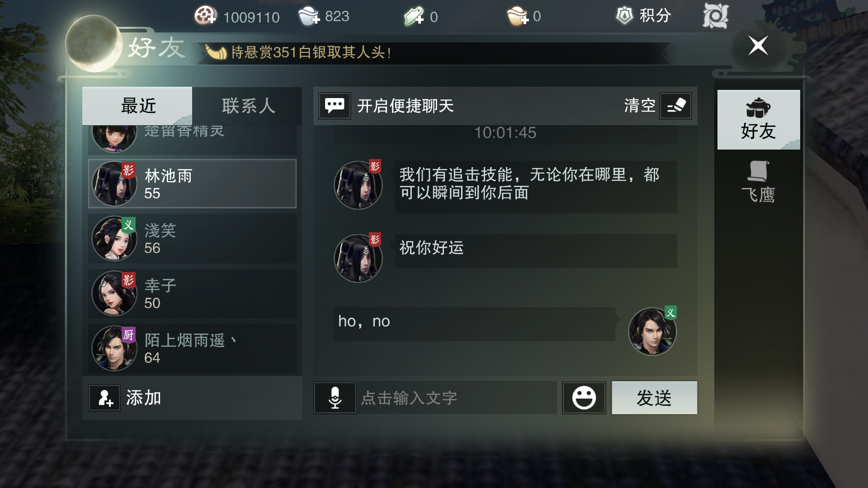Open chat with 陌上烟雨遥
Screen dimensions: 868x488
point(192,348)
